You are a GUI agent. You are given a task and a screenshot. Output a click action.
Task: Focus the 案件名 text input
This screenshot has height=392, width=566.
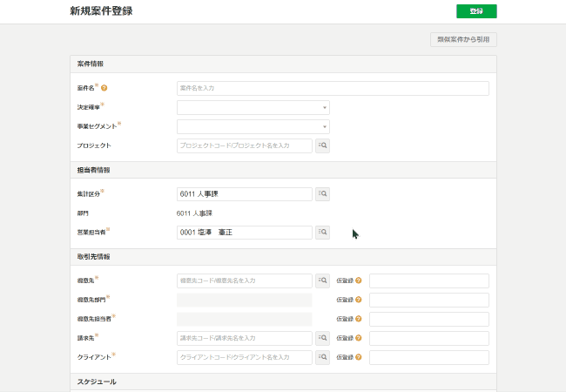tap(332, 88)
